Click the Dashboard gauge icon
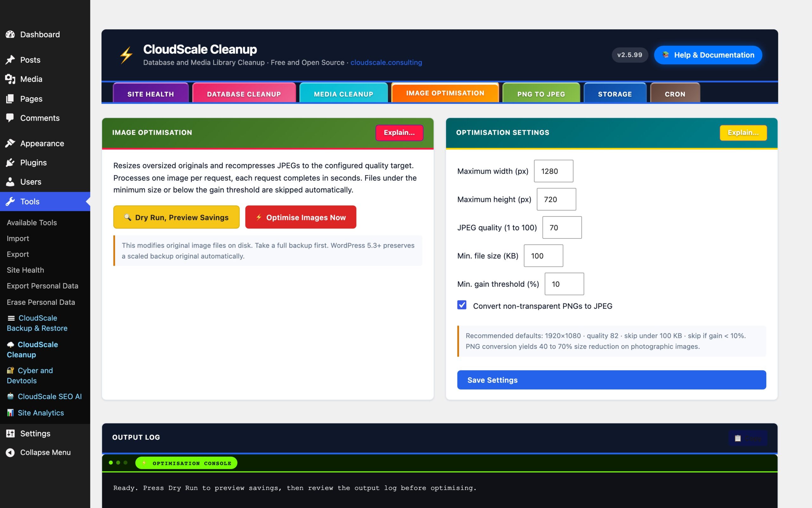This screenshot has width=812, height=508. pos(10,34)
